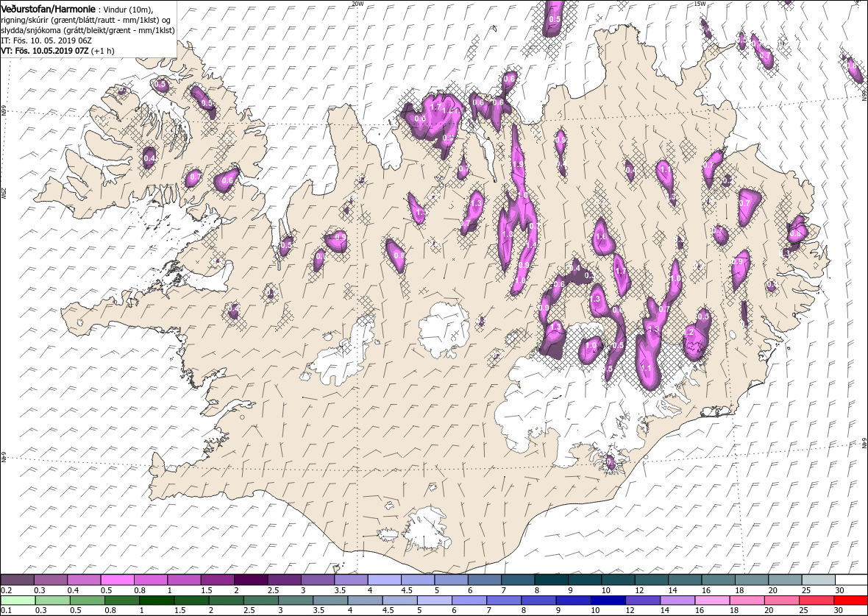Image resolution: width=868 pixels, height=616 pixels.
Task: Select upper legend swatch labeled 10
Action: click(x=617, y=580)
